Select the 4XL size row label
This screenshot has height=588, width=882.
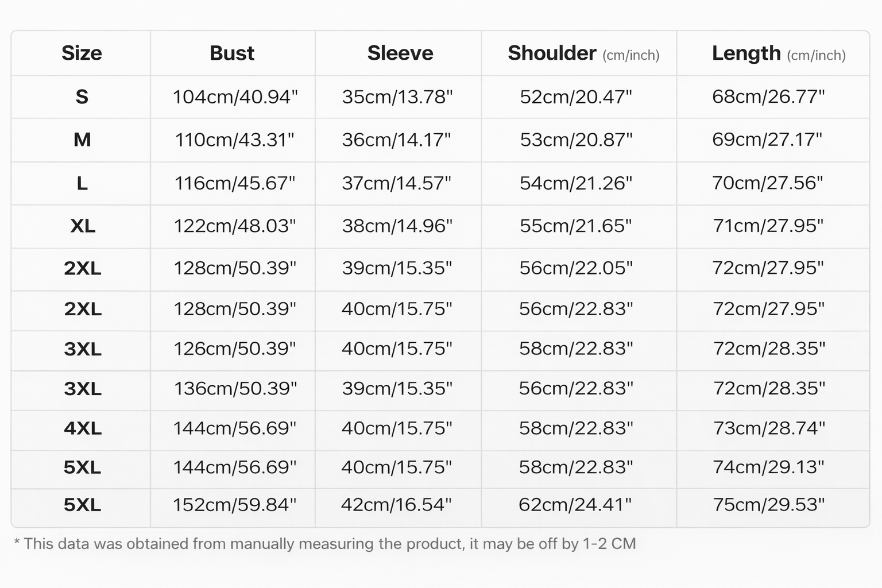click(83, 428)
